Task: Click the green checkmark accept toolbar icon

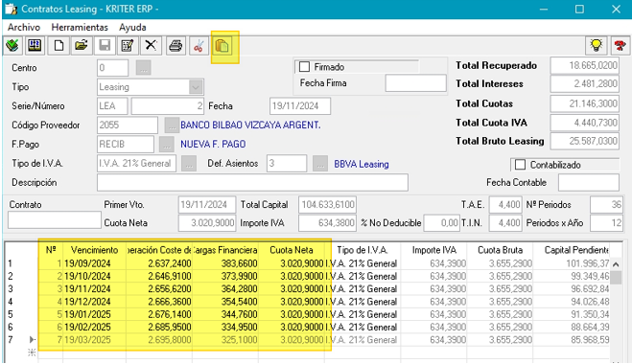Action: [x=12, y=46]
